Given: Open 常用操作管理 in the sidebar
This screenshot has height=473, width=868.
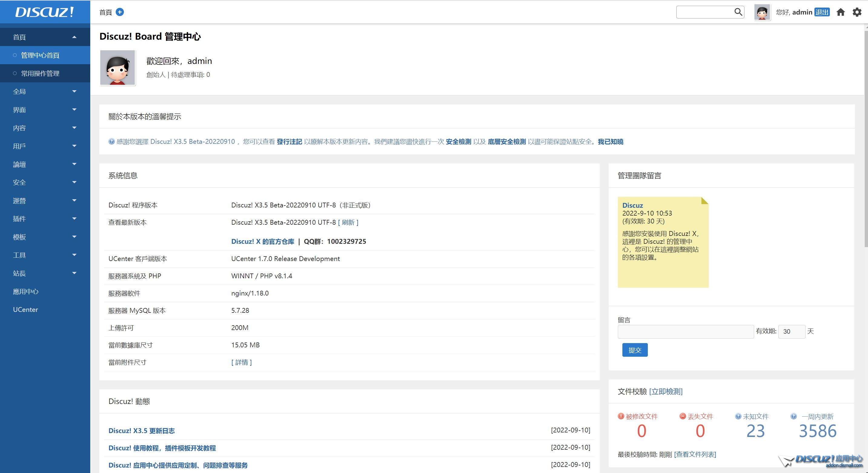Looking at the screenshot, I should point(45,74).
